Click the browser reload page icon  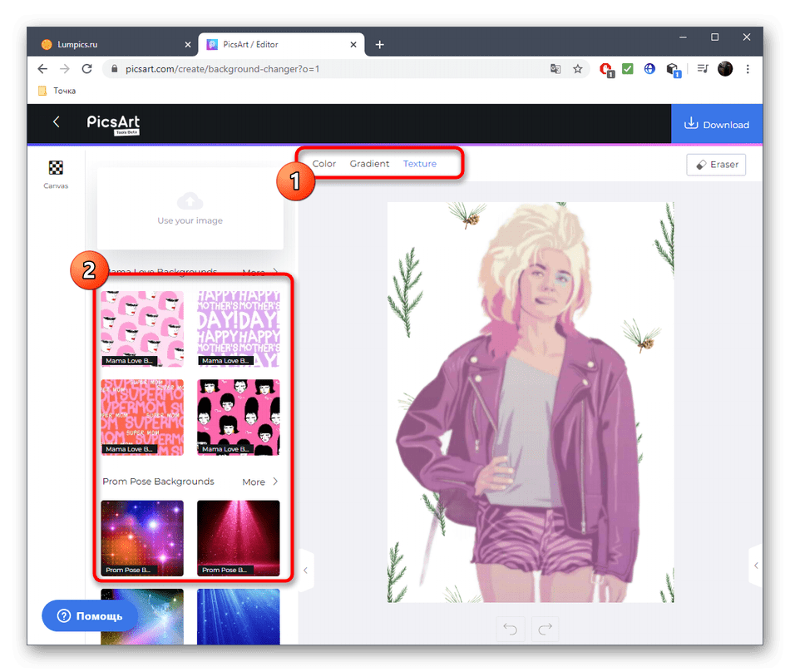click(x=89, y=69)
